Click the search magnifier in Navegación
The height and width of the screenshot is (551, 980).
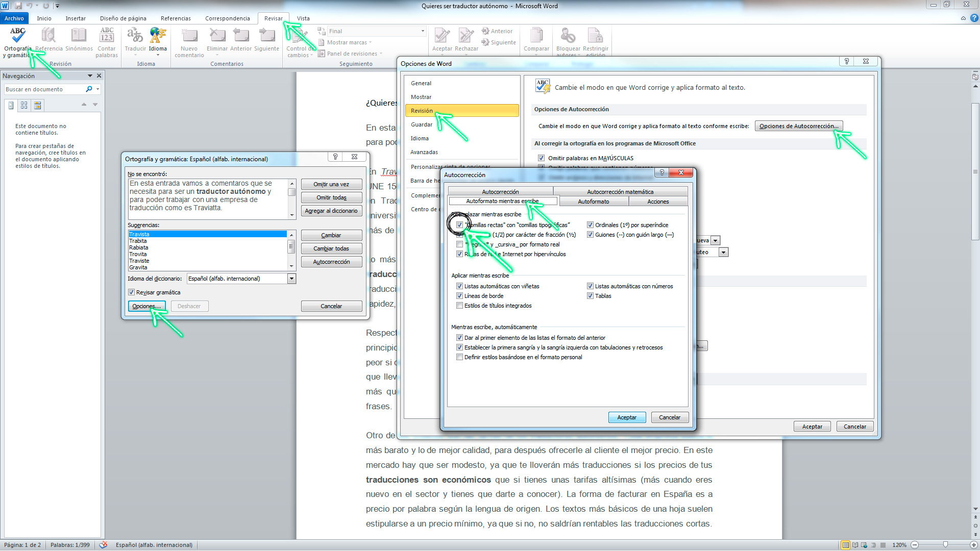[x=89, y=89]
